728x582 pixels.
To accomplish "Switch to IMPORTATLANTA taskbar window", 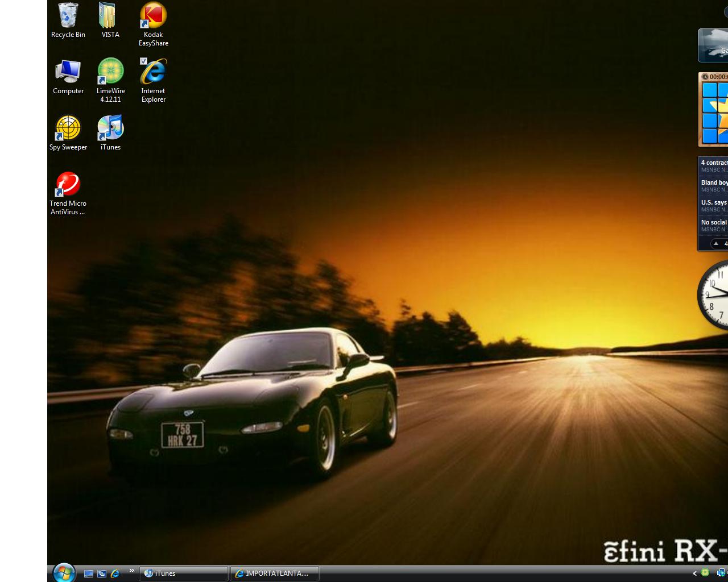I will tap(275, 573).
